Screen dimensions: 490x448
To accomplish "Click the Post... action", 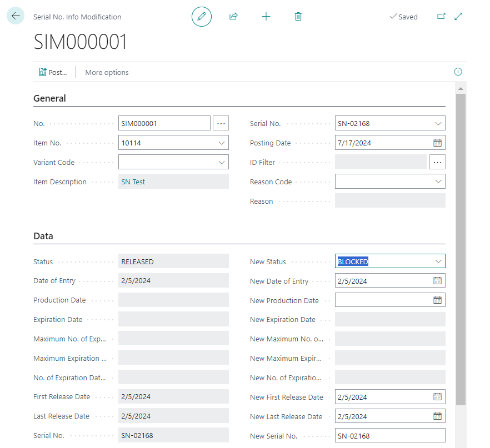I will pos(53,72).
